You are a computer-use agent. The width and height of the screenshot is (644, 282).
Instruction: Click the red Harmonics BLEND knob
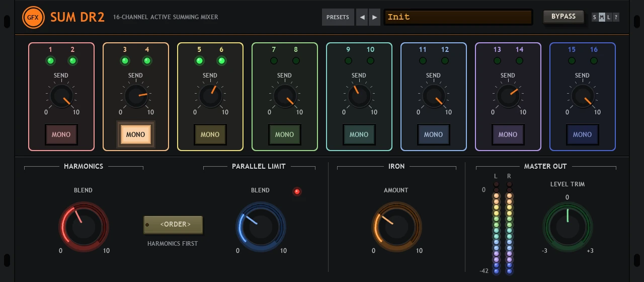(x=84, y=227)
